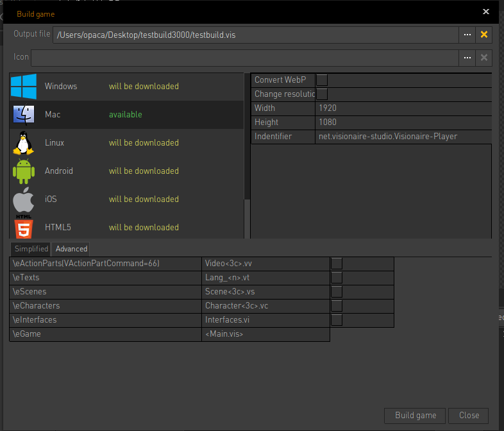The width and height of the screenshot is (504, 431).
Task: Toggle the checkbox for the Scene<3c>.vs row
Action: [337, 292]
